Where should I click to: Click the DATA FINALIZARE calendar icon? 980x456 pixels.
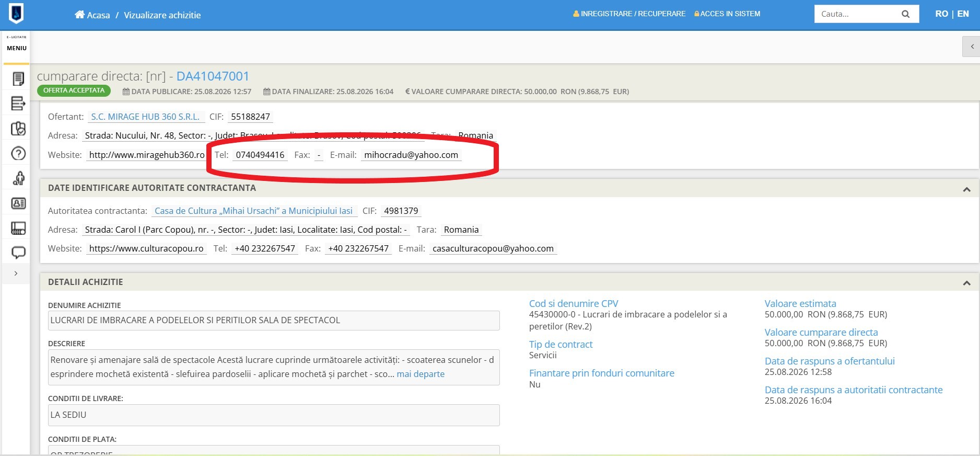[x=266, y=92]
